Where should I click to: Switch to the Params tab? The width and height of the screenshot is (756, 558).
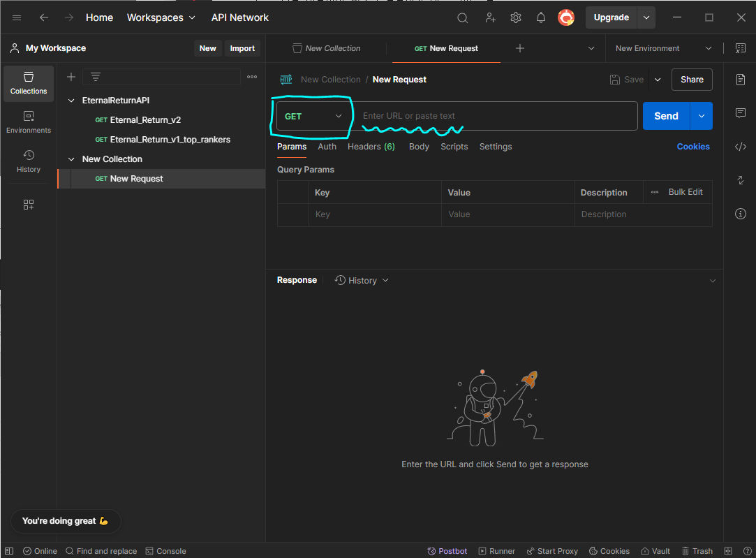pos(292,147)
